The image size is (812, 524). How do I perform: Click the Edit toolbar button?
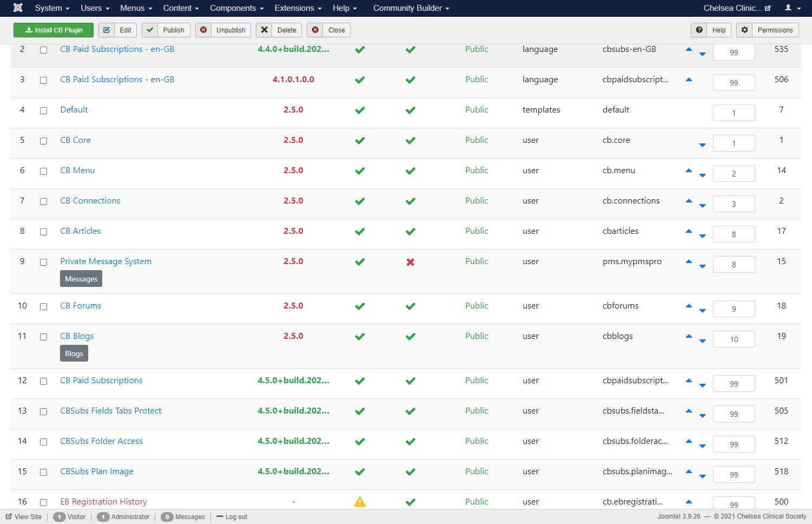(x=118, y=30)
